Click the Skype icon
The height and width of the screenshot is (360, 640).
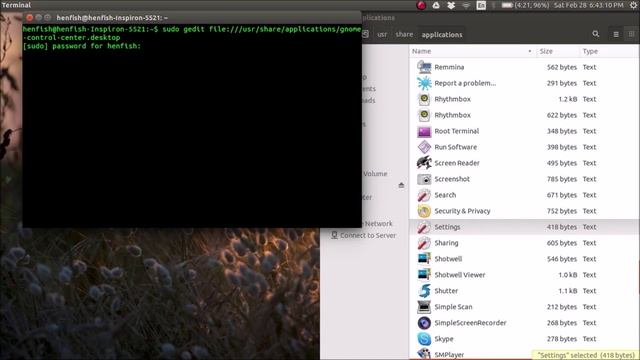pos(424,339)
